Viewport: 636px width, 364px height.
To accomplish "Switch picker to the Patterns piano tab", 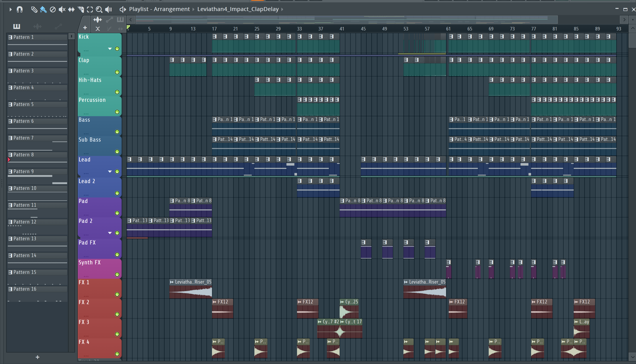I will tap(17, 26).
